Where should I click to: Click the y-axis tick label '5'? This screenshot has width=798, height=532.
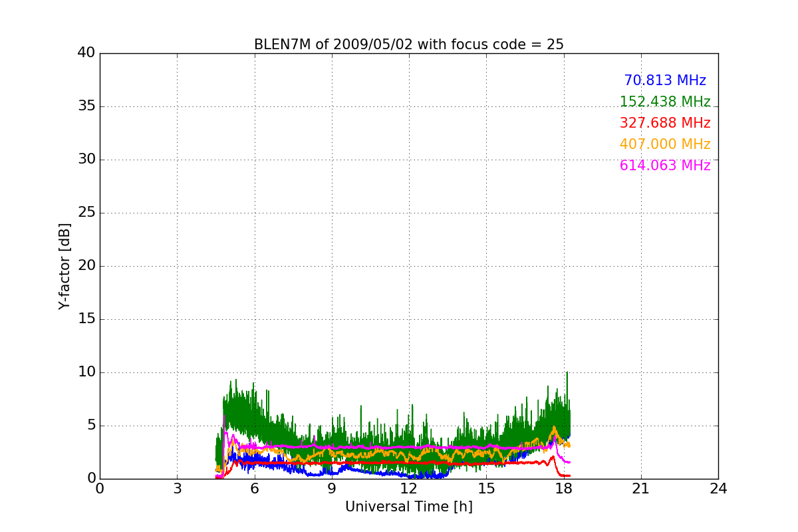pos(91,425)
